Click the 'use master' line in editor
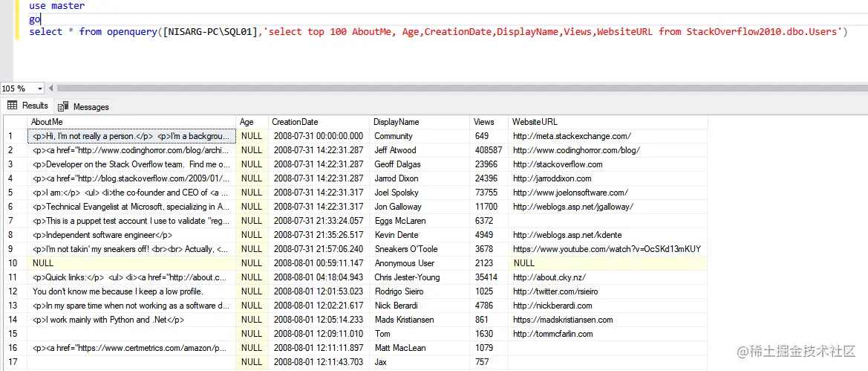 57,6
